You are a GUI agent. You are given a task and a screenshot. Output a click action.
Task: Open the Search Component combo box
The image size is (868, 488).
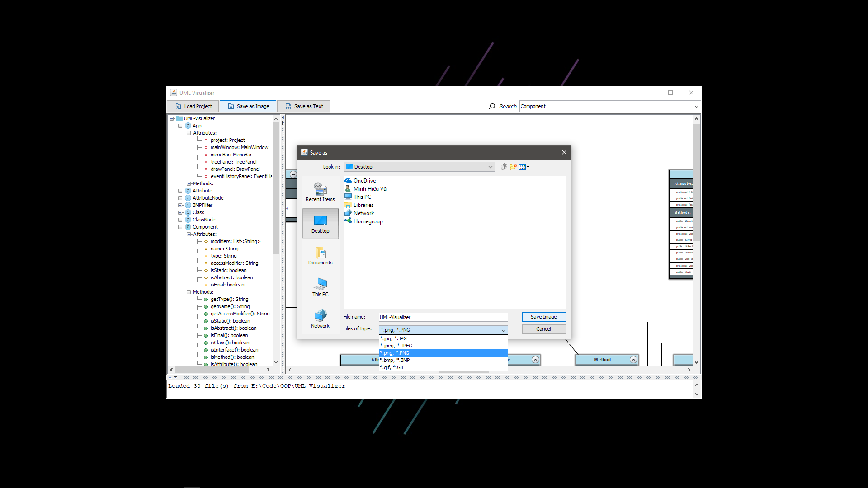(x=696, y=106)
